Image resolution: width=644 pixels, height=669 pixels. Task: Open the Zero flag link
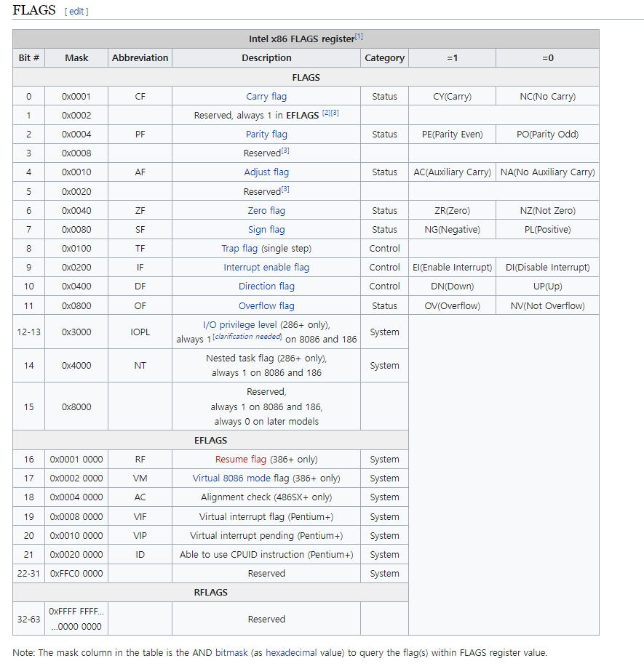(x=266, y=210)
